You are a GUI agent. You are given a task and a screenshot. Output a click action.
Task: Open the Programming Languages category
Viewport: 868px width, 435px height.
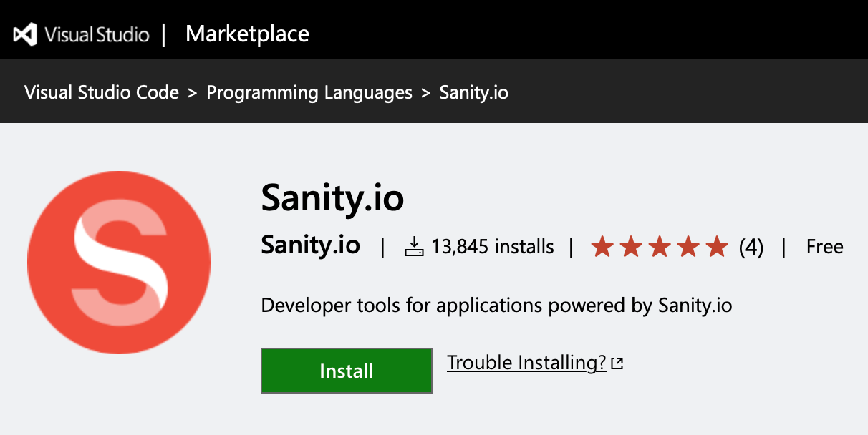tap(309, 92)
